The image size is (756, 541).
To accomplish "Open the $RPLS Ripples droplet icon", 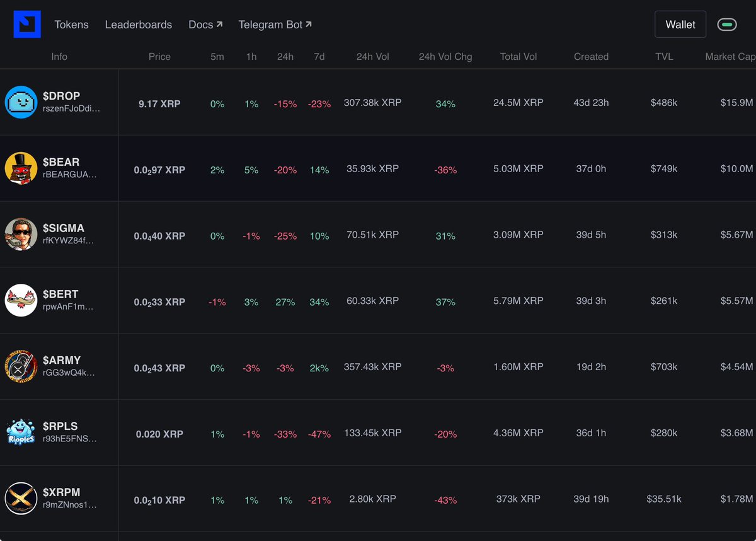I will click(21, 433).
